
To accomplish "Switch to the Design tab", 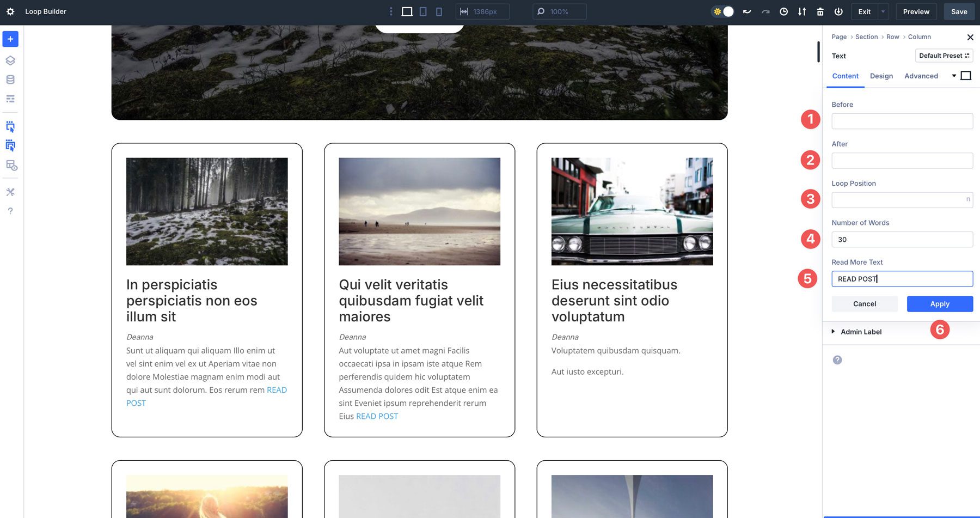I will point(881,76).
